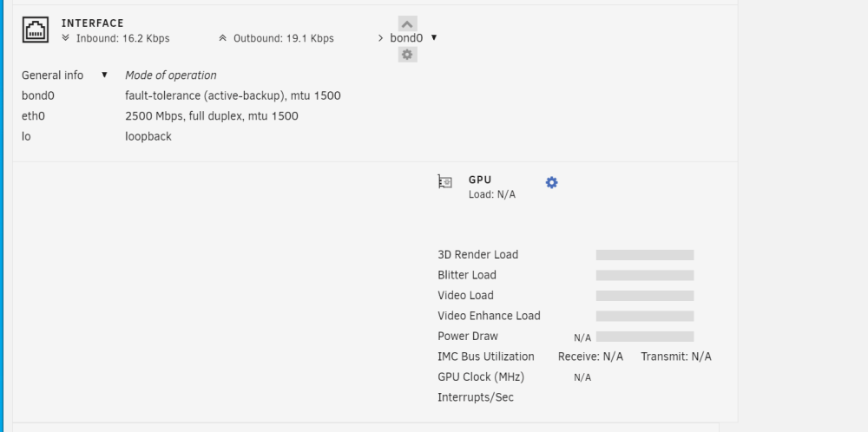Click the GPU section heading
The width and height of the screenshot is (868, 432).
click(480, 180)
